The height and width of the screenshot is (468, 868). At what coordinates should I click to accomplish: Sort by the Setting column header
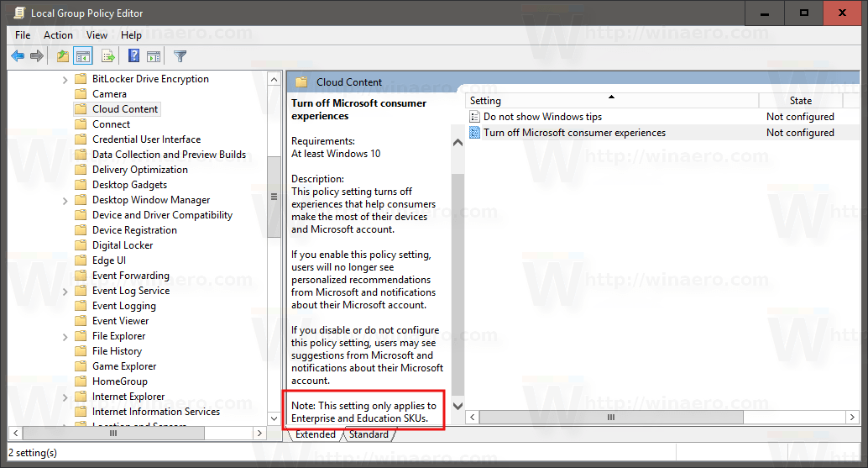coord(612,100)
